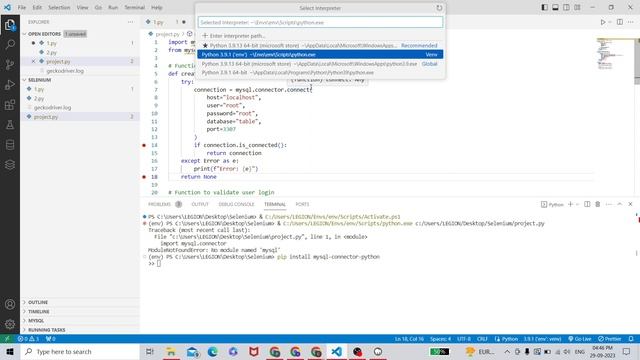The height and width of the screenshot is (360, 640).
Task: Click the interpreter search input field
Action: [320, 22]
